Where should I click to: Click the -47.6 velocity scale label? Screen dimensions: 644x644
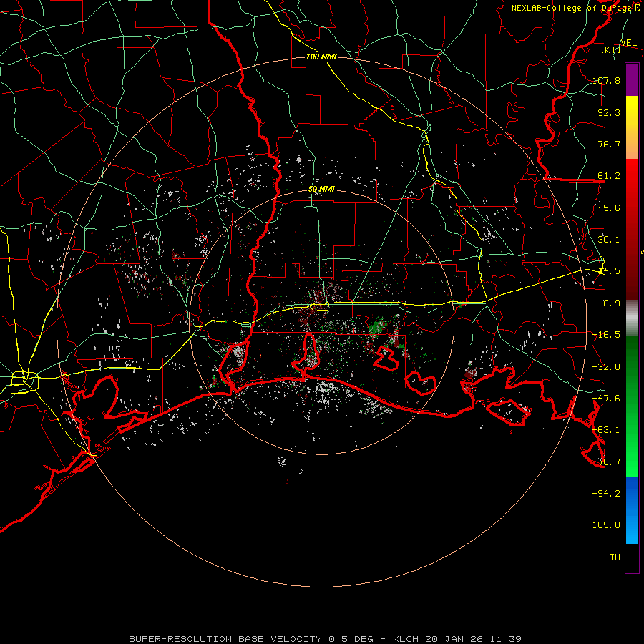click(606, 399)
